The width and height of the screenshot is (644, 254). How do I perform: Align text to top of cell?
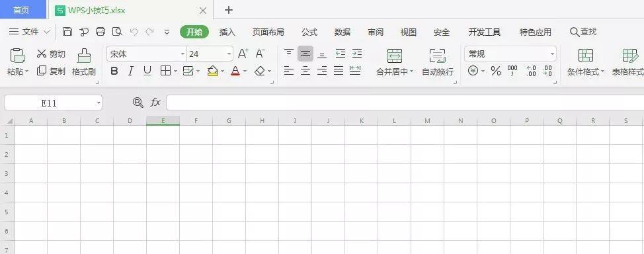coord(289,54)
